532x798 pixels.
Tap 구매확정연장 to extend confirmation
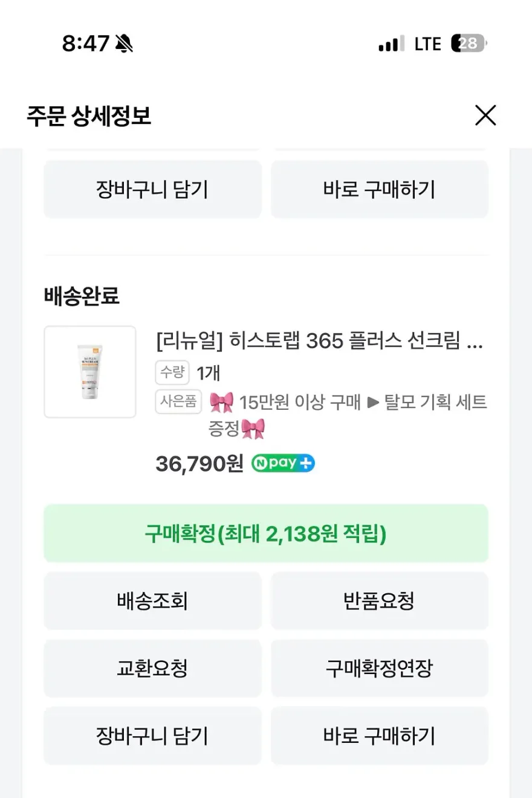coord(379,668)
